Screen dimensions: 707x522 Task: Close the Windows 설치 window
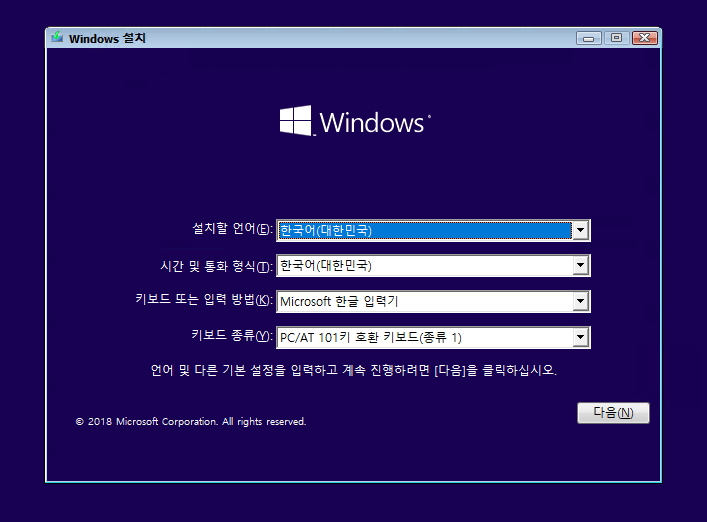pos(645,38)
